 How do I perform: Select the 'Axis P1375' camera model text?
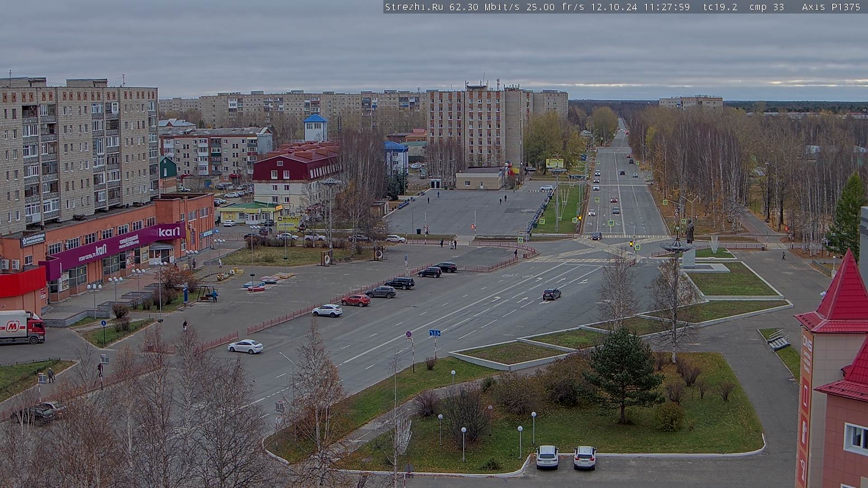(831, 7)
